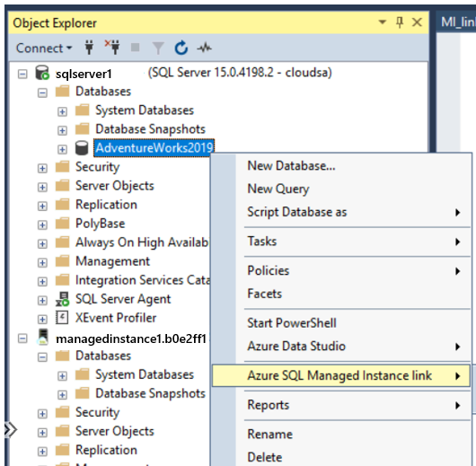
Task: Collapse Databases under managedinstance1
Action: [x=42, y=357]
